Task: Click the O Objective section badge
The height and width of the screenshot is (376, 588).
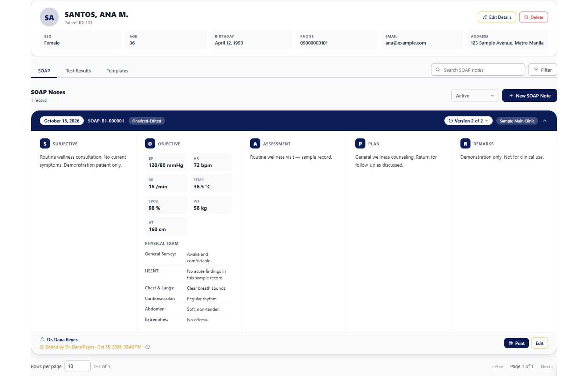Action: point(150,144)
